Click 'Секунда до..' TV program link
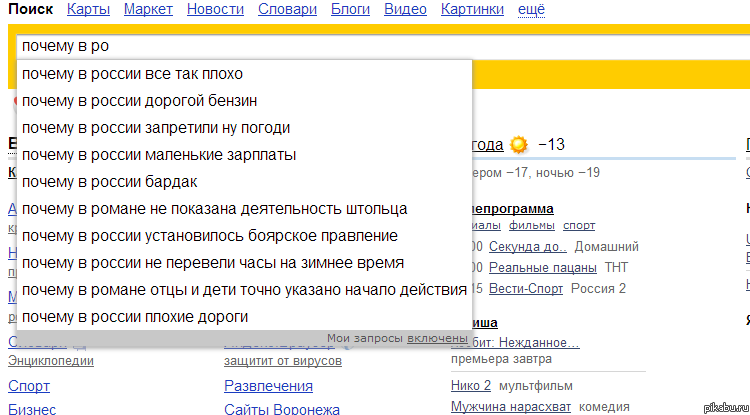The height and width of the screenshot is (415, 750). tap(528, 246)
